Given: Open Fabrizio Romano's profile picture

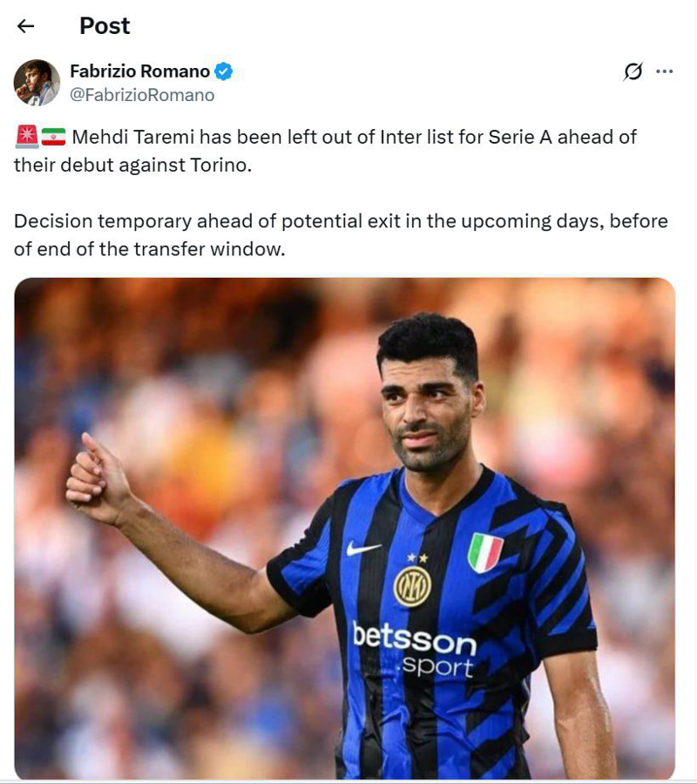Looking at the screenshot, I should (x=37, y=83).
